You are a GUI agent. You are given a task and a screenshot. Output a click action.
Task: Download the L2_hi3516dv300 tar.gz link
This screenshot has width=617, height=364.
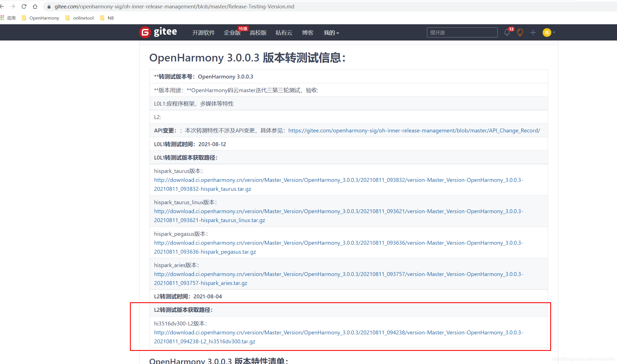[338, 337]
